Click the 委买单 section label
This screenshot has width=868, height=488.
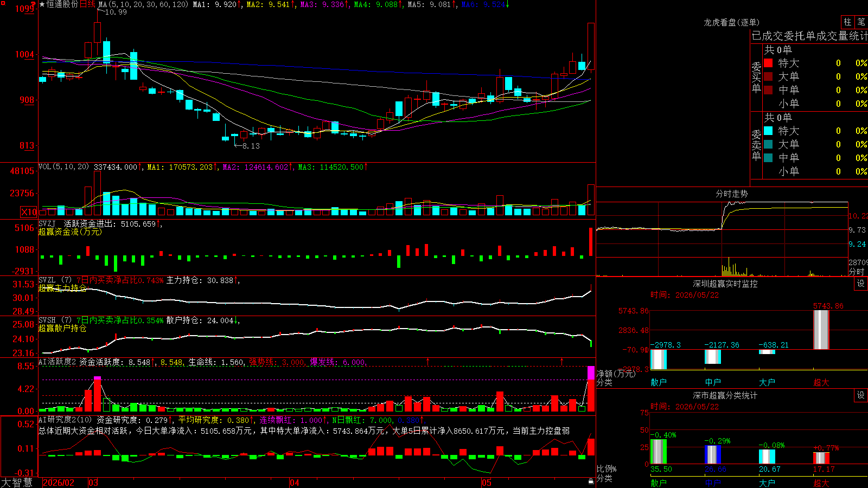[756, 77]
